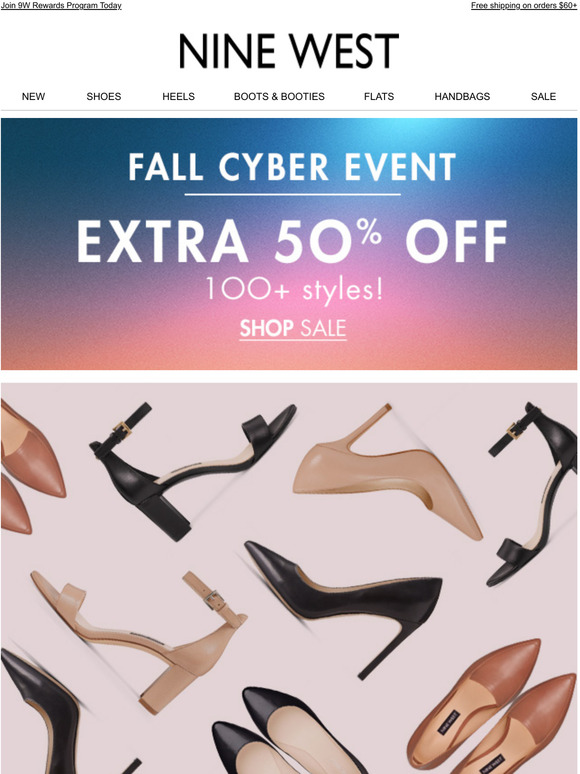Screen dimensions: 580x774
Task: Select BOOTS & BOOTIES in navigation
Action: click(x=279, y=96)
